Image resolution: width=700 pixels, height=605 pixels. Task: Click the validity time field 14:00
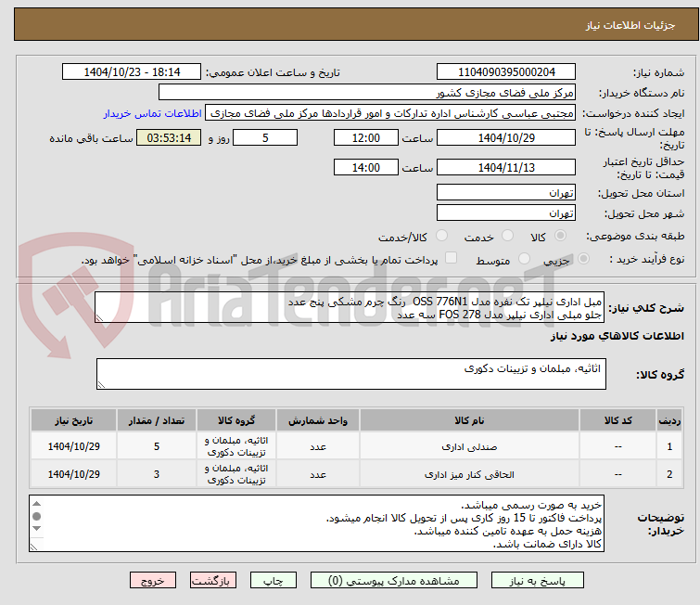[366, 167]
